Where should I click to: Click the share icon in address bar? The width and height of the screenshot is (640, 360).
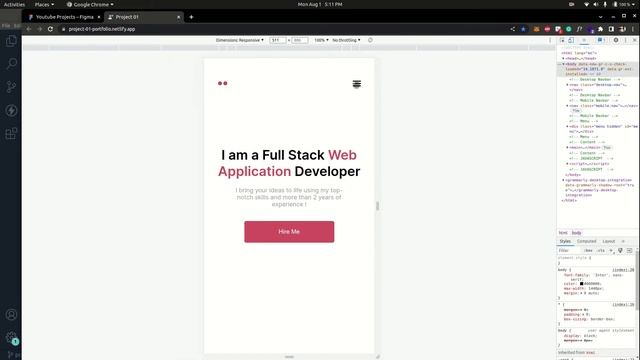(x=512, y=29)
